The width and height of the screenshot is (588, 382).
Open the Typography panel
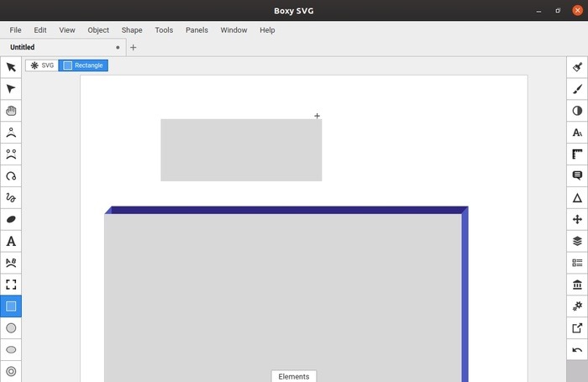click(x=577, y=133)
